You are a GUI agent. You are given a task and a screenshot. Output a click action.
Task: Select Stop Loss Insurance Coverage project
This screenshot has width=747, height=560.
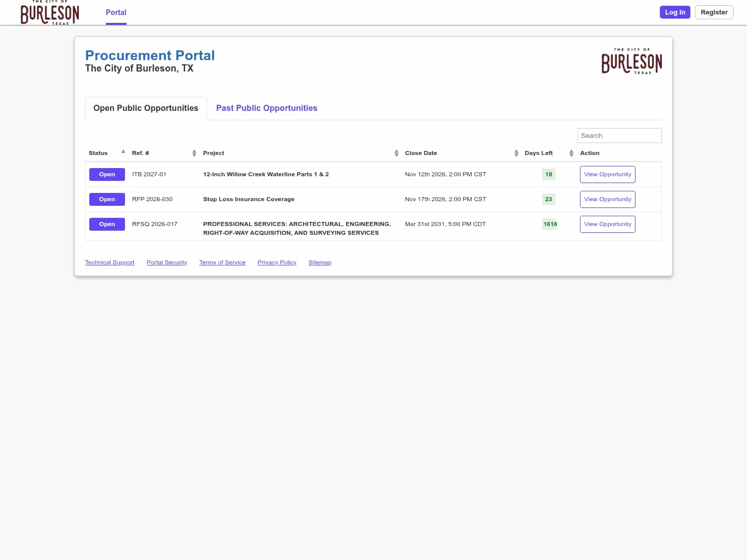[249, 199]
